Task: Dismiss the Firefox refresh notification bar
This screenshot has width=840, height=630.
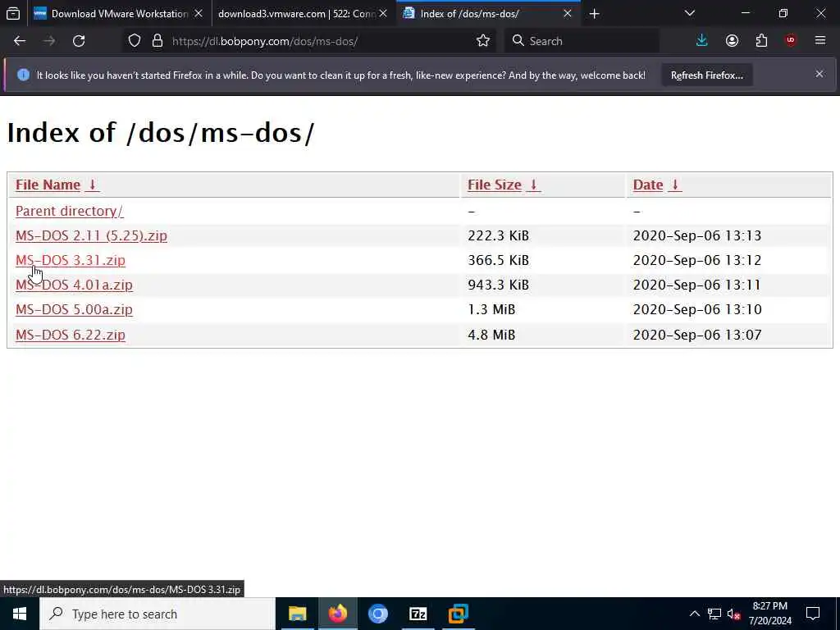Action: (819, 74)
